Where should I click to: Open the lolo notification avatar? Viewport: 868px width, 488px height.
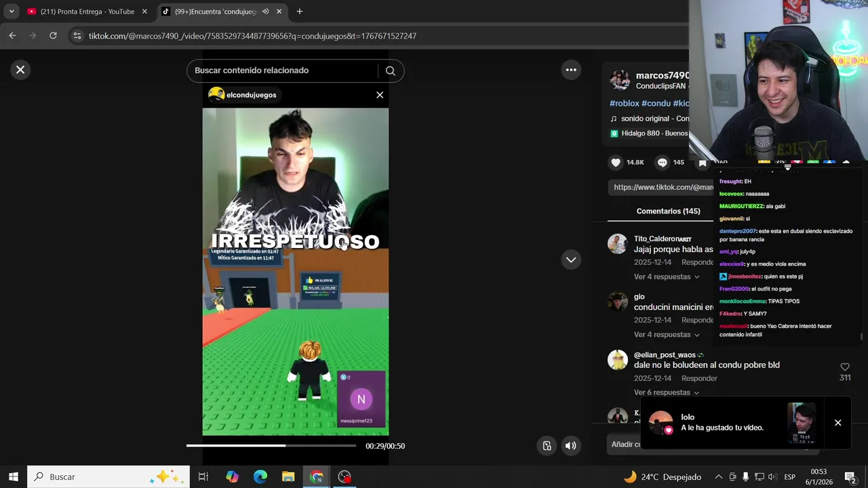click(660, 422)
